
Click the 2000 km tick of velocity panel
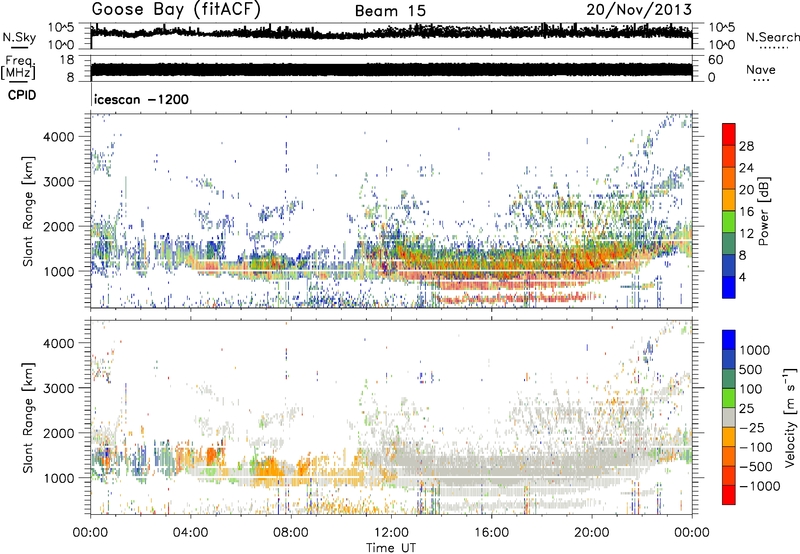coord(59,433)
